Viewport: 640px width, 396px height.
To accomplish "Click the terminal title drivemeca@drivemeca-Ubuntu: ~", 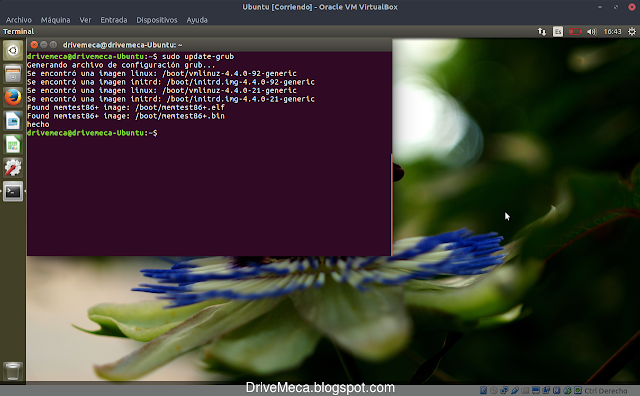I will pyautogui.click(x=122, y=45).
